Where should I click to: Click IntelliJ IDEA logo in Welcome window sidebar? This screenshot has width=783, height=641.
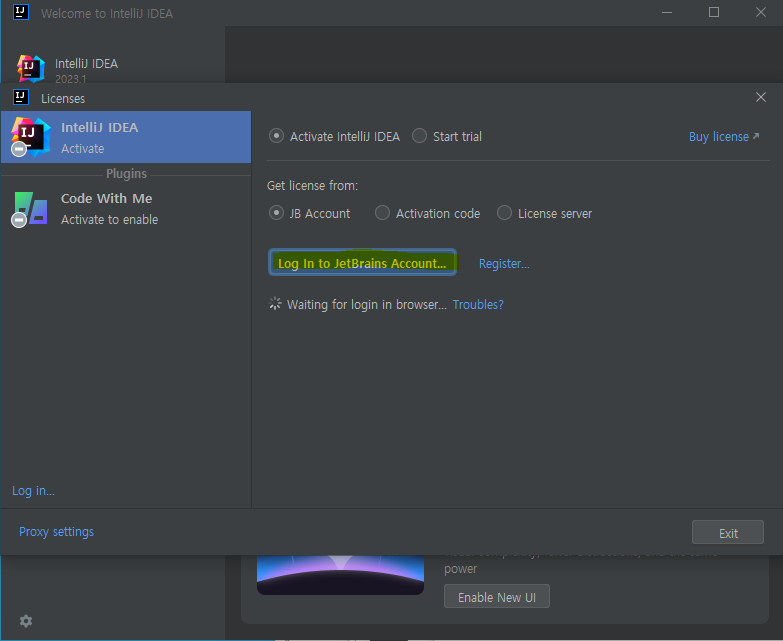point(31,68)
